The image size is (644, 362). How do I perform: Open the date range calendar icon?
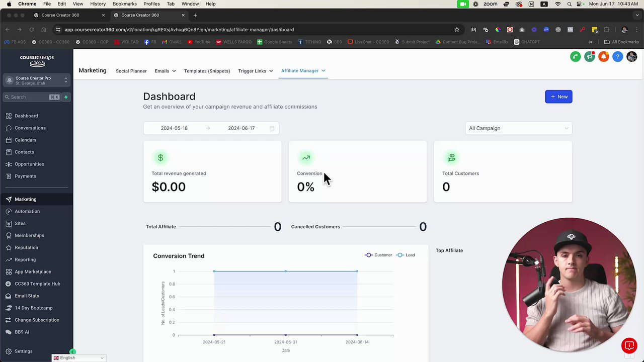pos(272,128)
